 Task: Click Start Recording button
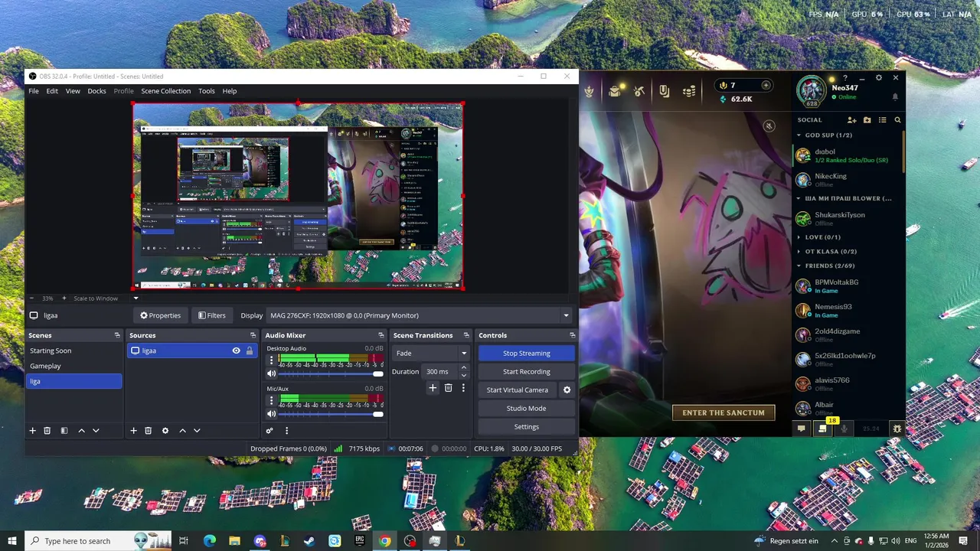pyautogui.click(x=526, y=371)
